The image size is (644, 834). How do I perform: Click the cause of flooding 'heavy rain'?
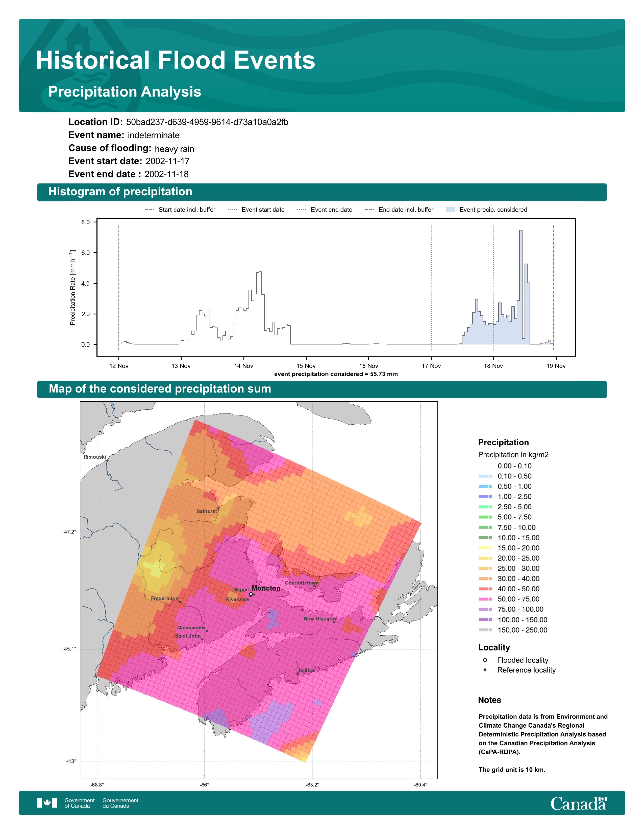[174, 149]
